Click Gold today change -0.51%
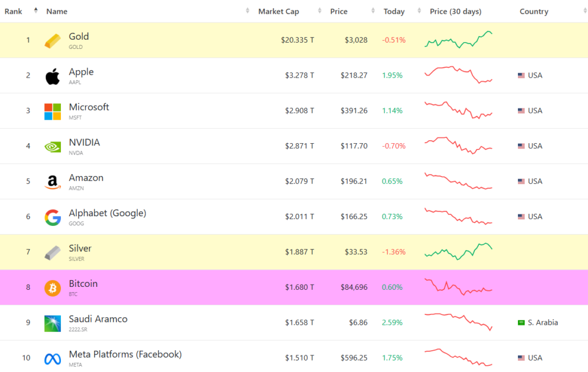 (x=394, y=40)
